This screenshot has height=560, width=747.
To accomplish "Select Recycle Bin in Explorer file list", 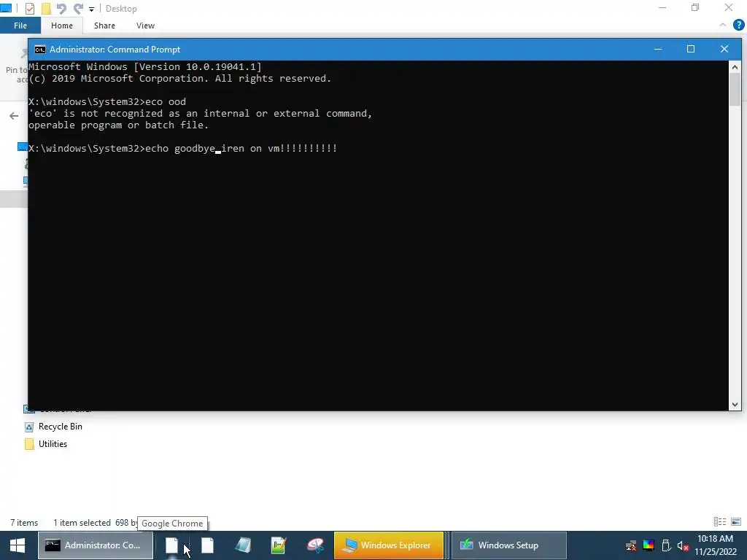I will (x=60, y=427).
